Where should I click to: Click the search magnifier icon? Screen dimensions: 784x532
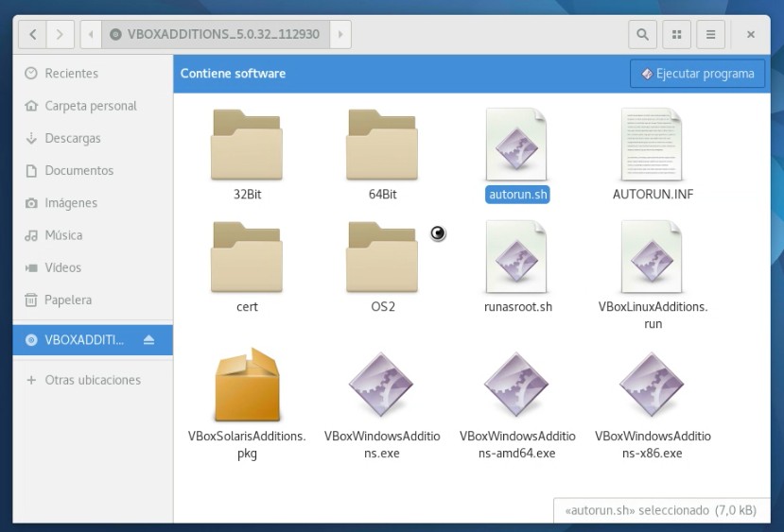coord(643,35)
